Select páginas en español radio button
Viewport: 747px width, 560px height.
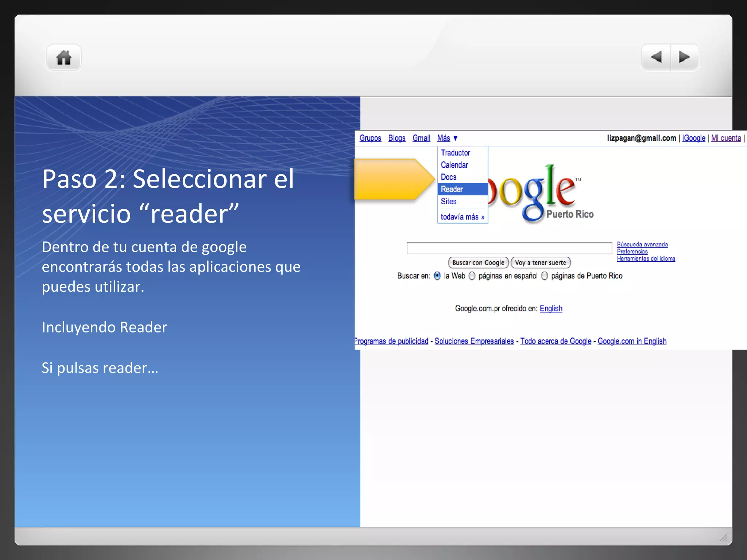tap(472, 276)
